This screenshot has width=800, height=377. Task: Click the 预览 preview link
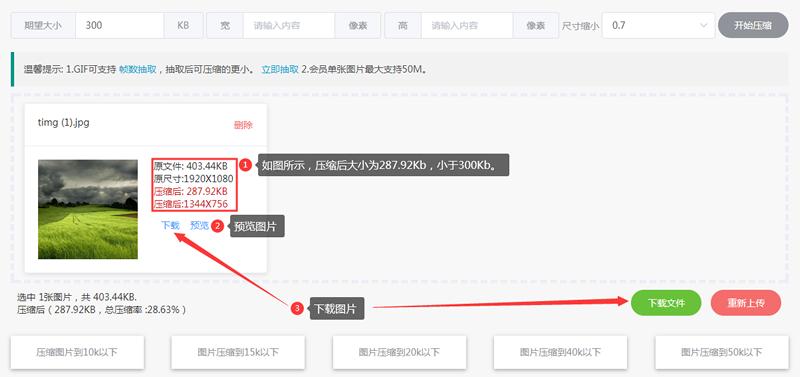pos(199,225)
